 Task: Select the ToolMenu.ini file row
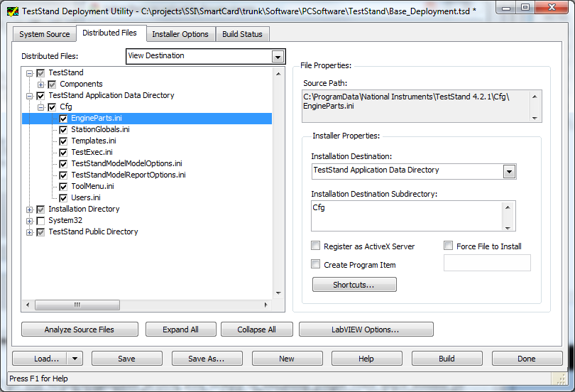click(92, 186)
